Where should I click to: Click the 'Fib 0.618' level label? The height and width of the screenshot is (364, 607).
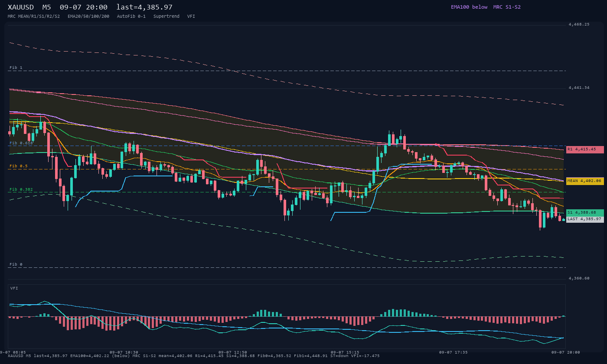click(x=21, y=143)
